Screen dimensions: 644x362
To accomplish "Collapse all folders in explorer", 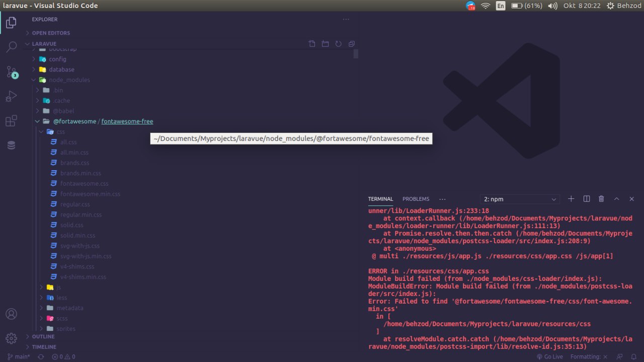I will click(x=351, y=44).
